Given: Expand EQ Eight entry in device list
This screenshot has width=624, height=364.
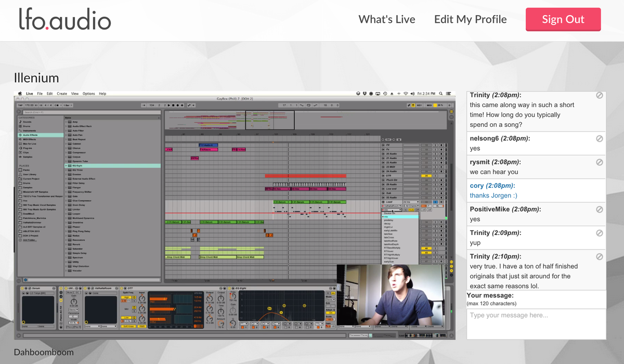Looking at the screenshot, I should tap(66, 166).
